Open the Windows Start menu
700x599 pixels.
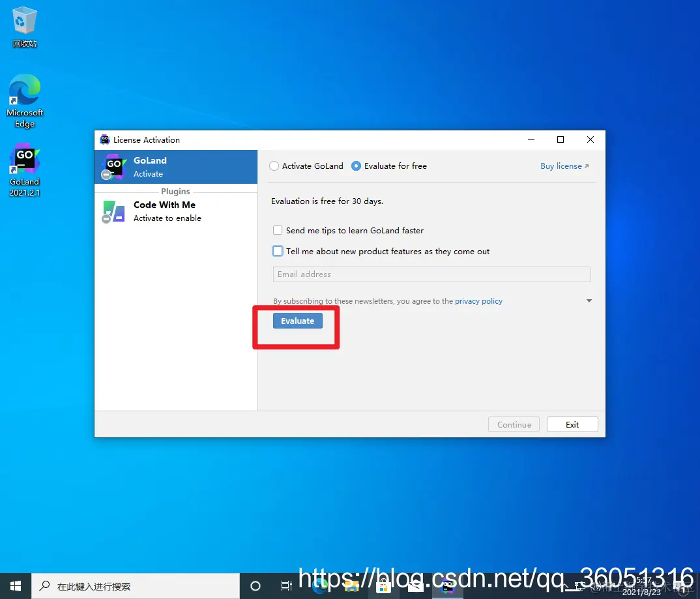coord(16,586)
